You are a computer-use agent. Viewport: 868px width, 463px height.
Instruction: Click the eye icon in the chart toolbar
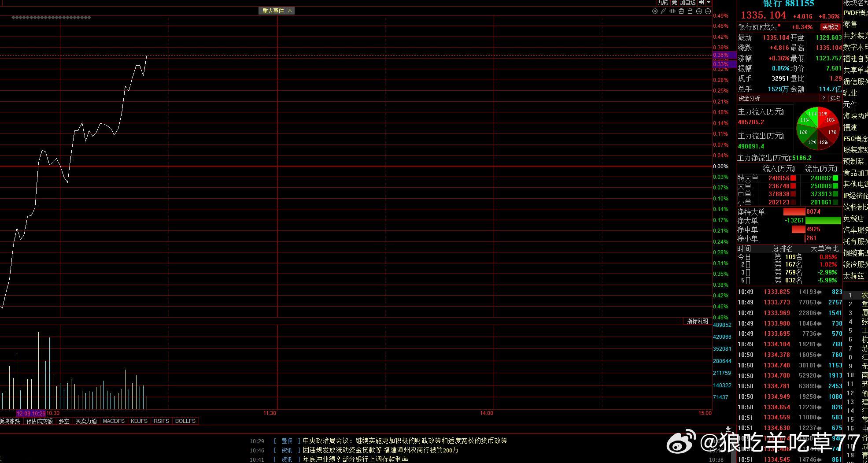[672, 11]
